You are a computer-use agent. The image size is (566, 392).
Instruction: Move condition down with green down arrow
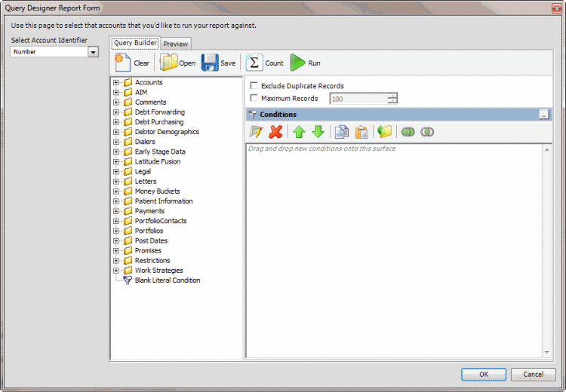point(318,132)
